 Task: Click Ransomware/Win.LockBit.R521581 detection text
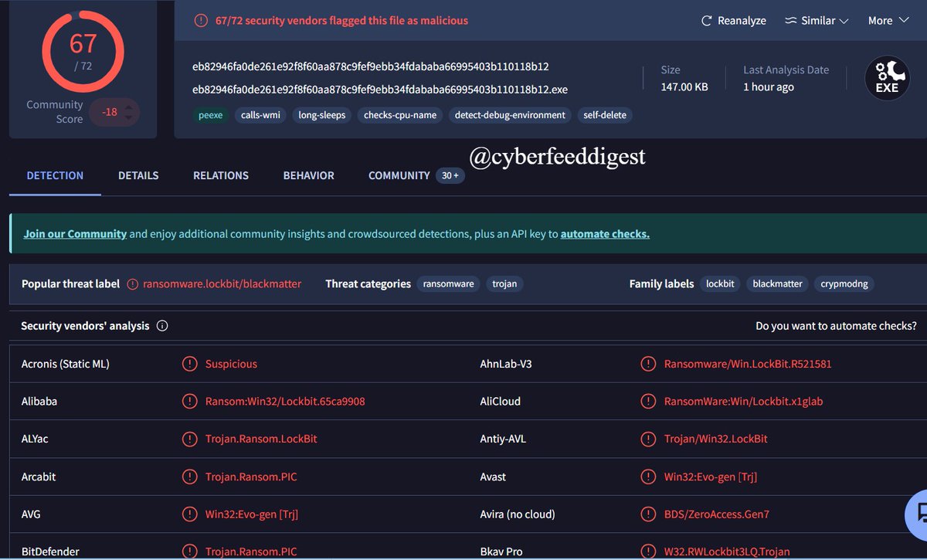pyautogui.click(x=748, y=364)
